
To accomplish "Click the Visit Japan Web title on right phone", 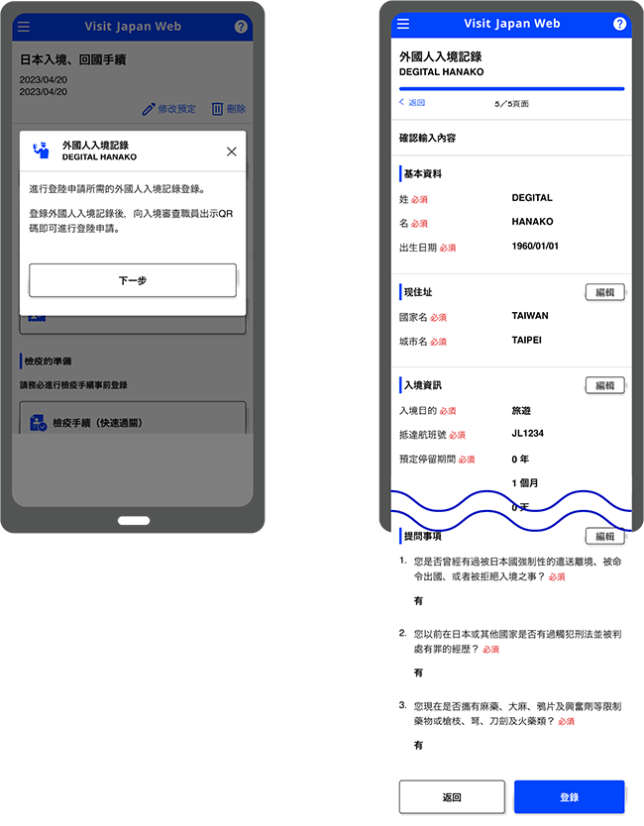I will pos(511,24).
